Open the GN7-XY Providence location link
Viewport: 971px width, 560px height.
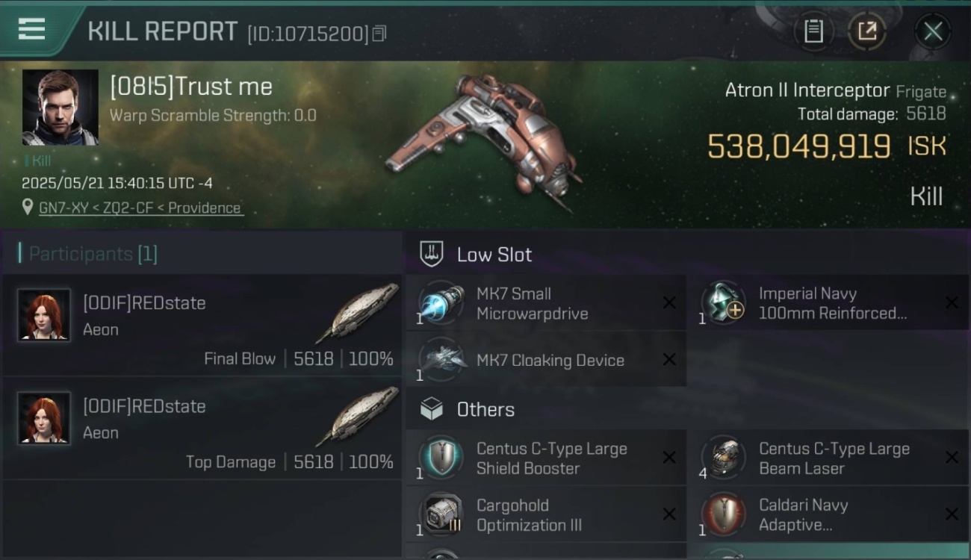(140, 208)
